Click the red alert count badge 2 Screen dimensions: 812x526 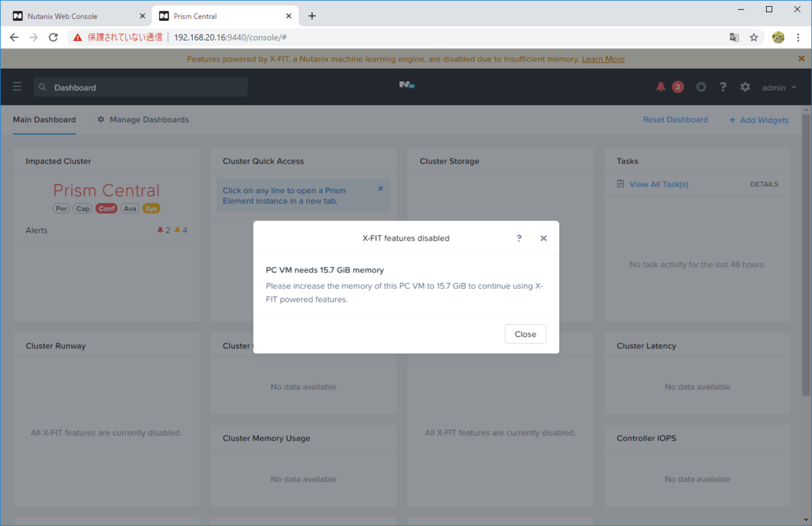point(677,87)
